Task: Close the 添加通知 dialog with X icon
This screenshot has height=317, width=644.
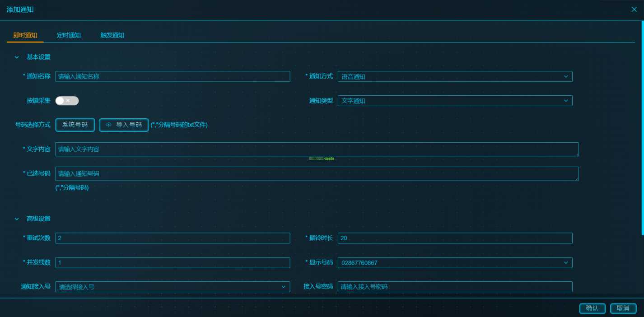Action: click(x=634, y=9)
